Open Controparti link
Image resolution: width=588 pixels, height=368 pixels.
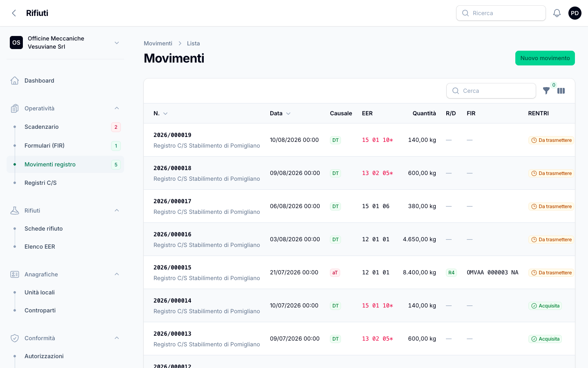click(x=65, y=310)
